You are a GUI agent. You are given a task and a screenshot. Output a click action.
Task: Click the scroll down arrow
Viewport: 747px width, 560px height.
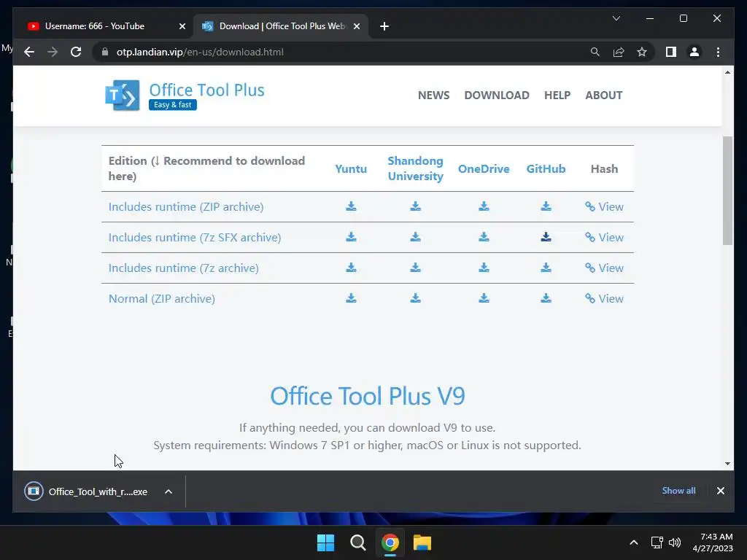click(727, 463)
